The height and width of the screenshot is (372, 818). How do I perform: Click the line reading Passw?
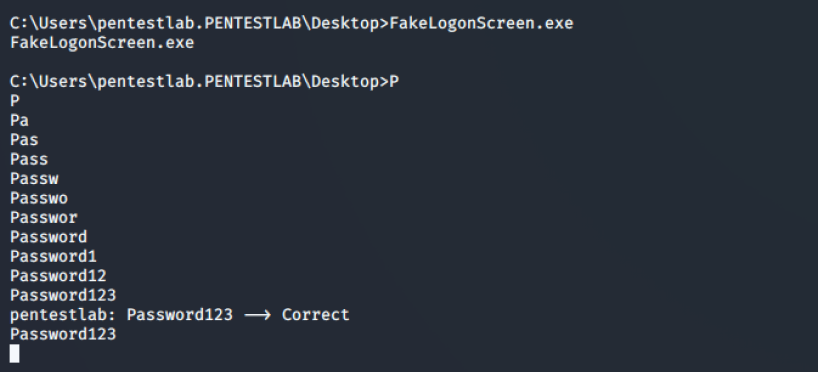tap(34, 178)
